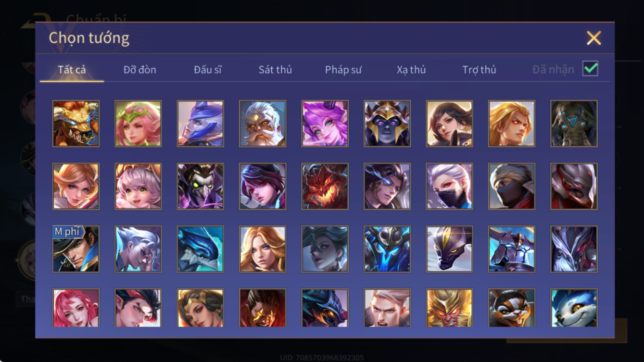Choose the white-bearded old man hero
This screenshot has width=644, height=362.
[x=263, y=124]
